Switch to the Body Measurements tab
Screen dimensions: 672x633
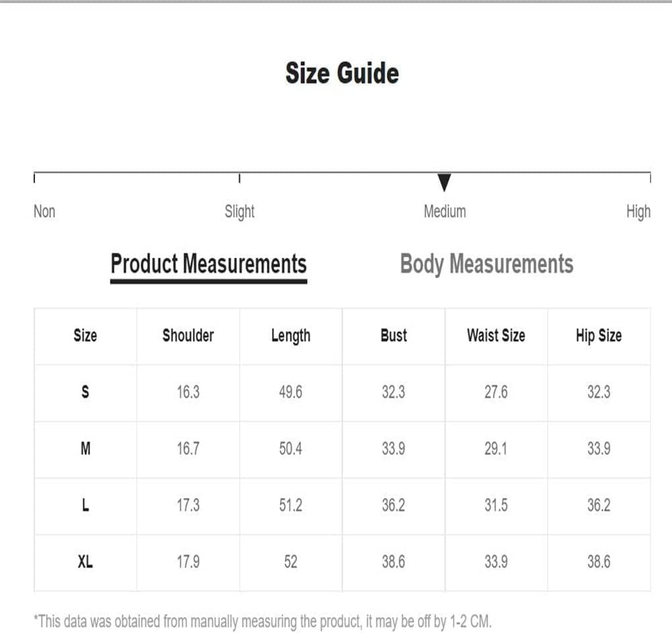(487, 263)
